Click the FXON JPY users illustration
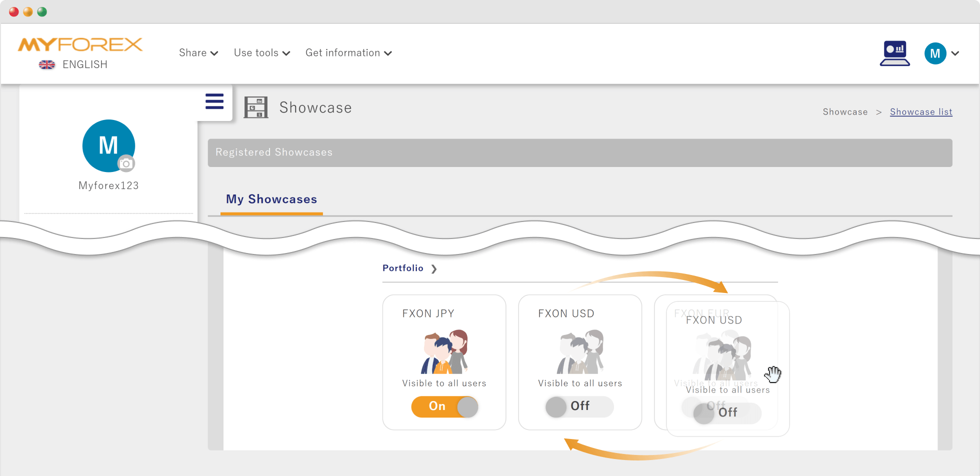This screenshot has width=980, height=476. 444,352
